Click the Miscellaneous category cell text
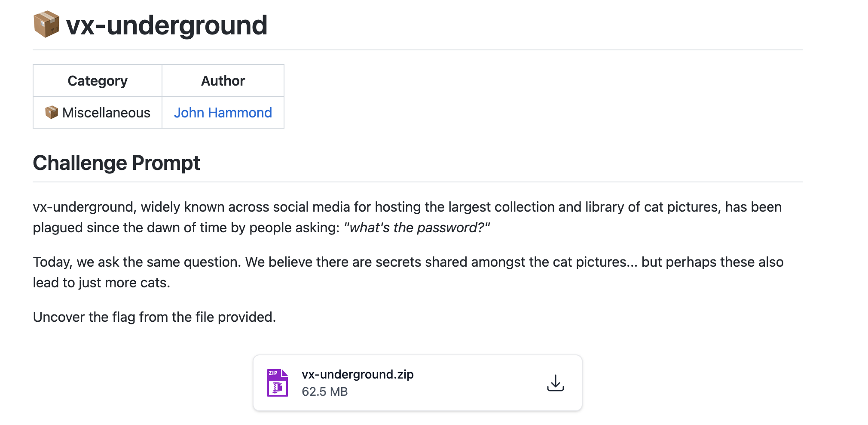868x425 pixels. [106, 113]
